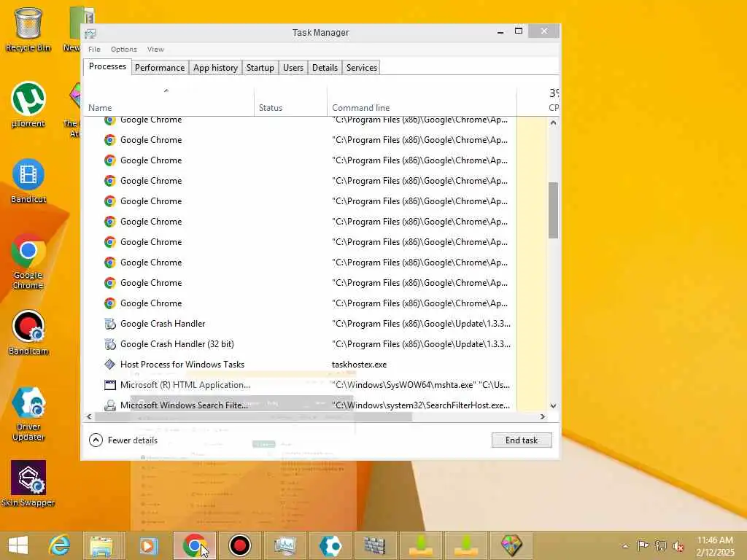The width and height of the screenshot is (747, 560).
Task: Select the mshta.exe command line cell
Action: click(x=422, y=385)
